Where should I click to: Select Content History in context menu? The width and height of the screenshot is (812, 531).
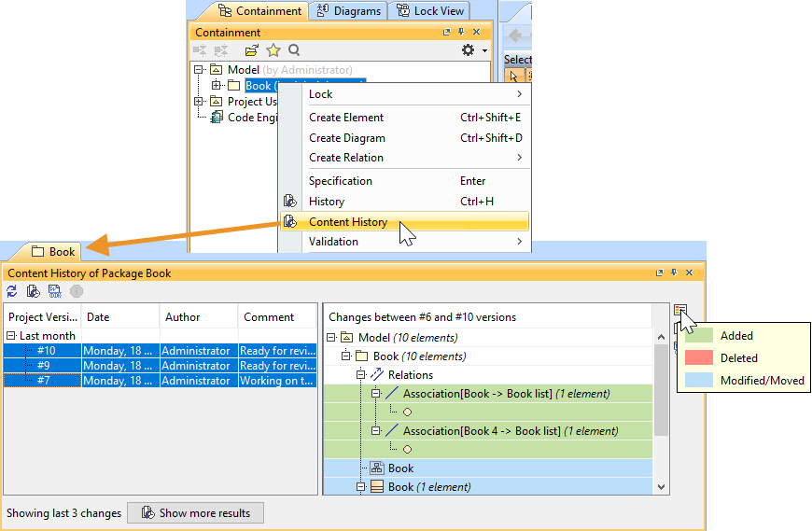(x=348, y=222)
